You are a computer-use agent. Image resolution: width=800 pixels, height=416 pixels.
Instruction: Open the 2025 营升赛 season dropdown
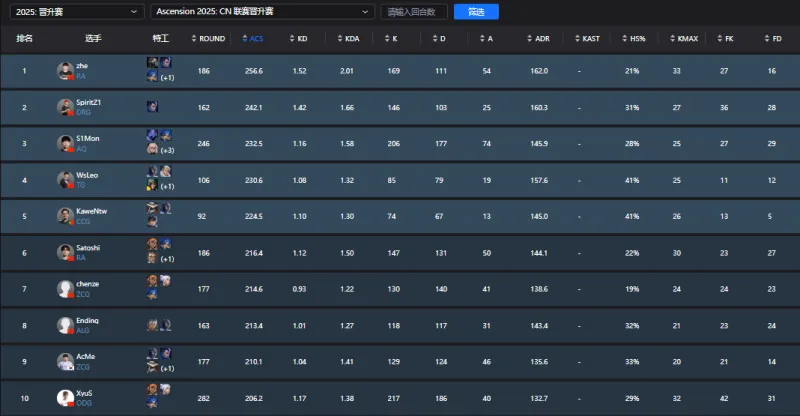[72, 12]
